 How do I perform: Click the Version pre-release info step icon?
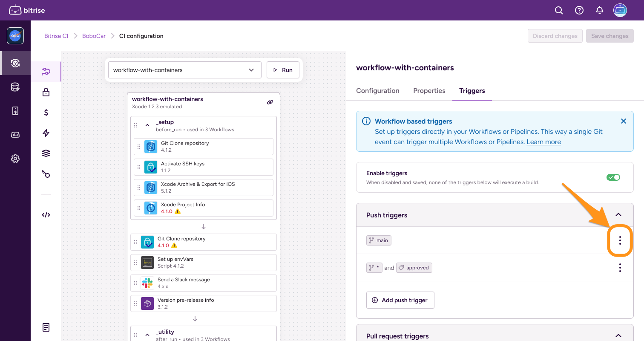[147, 303]
